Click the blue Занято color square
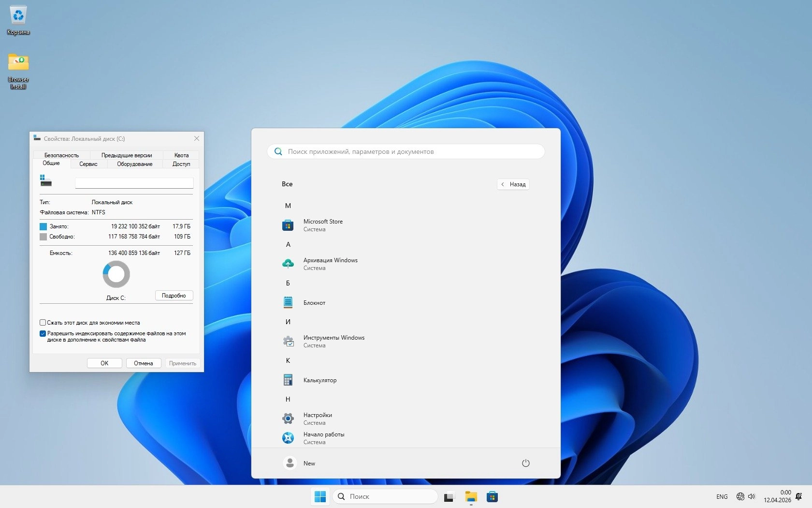The width and height of the screenshot is (812, 508). pyautogui.click(x=43, y=226)
